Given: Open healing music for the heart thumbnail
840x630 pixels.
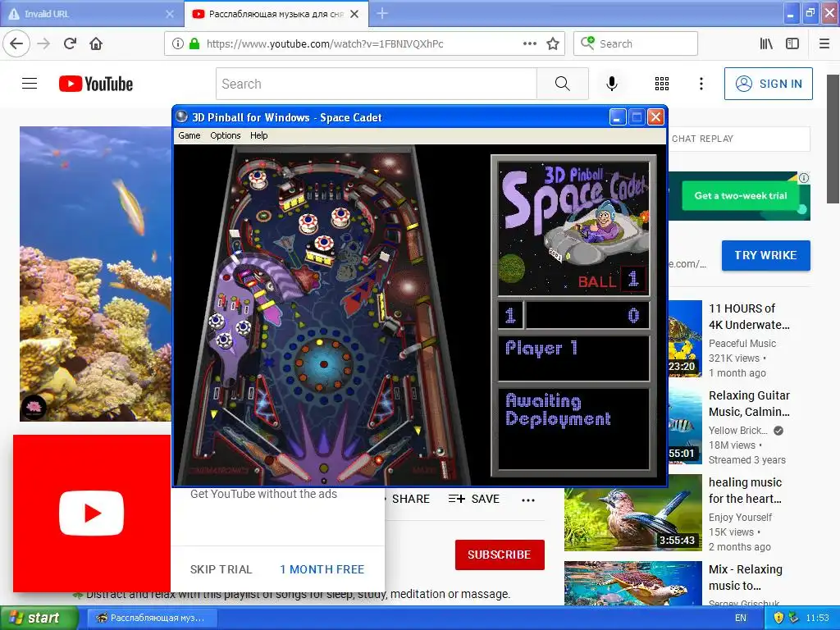Looking at the screenshot, I should [632, 512].
